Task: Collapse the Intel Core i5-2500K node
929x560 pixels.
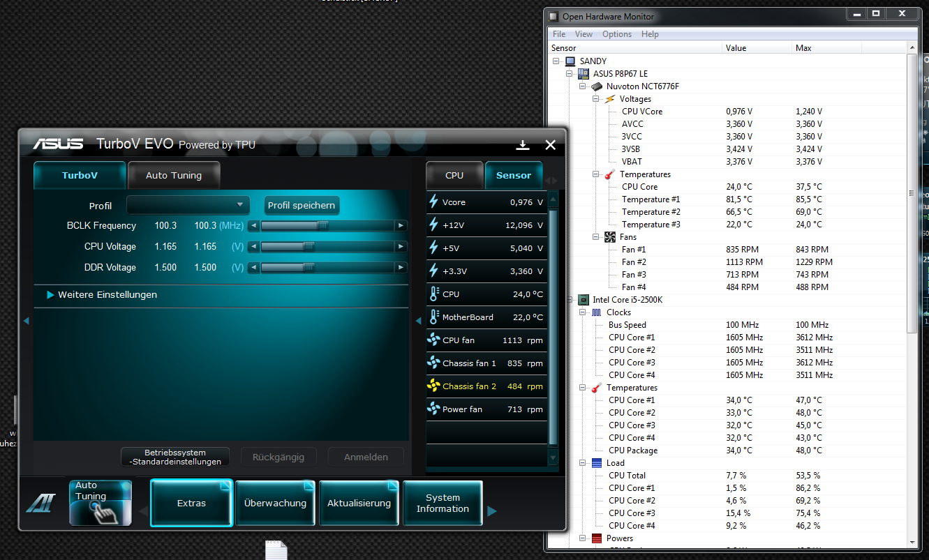Action: [x=570, y=300]
